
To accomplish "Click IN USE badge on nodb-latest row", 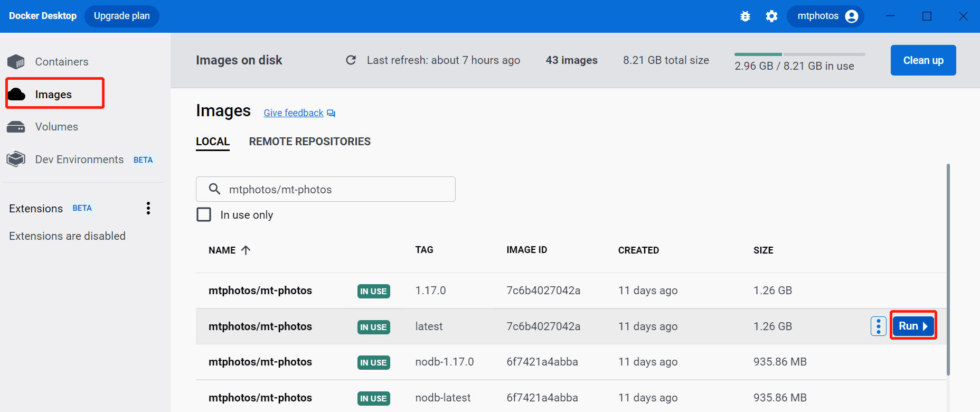I will click(x=373, y=398).
